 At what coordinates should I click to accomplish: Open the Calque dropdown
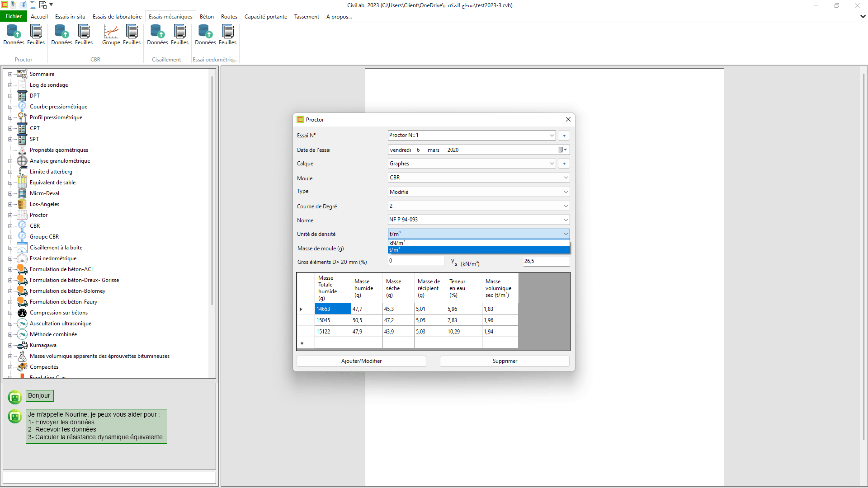click(552, 164)
